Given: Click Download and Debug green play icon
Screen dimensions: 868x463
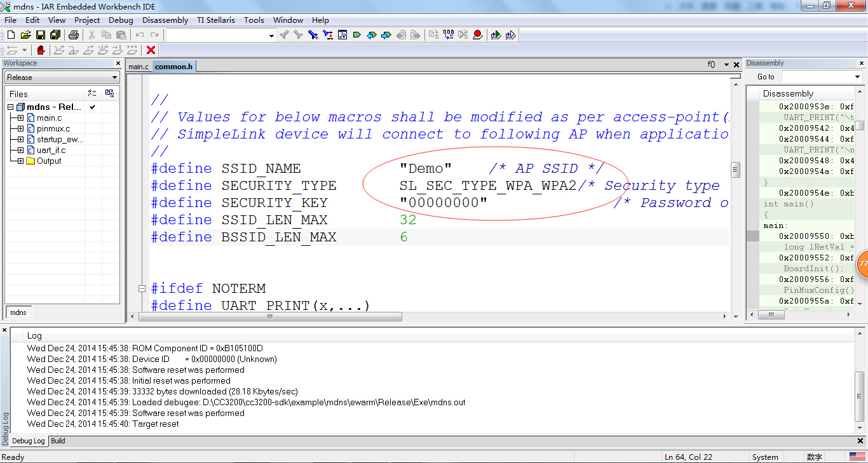Looking at the screenshot, I should (x=496, y=35).
